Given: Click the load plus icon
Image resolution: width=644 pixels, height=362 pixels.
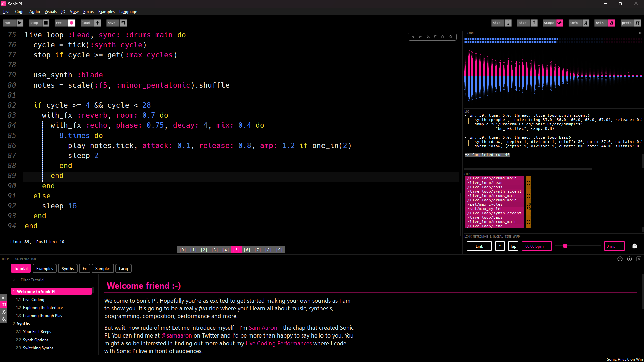Looking at the screenshot, I should [98, 23].
